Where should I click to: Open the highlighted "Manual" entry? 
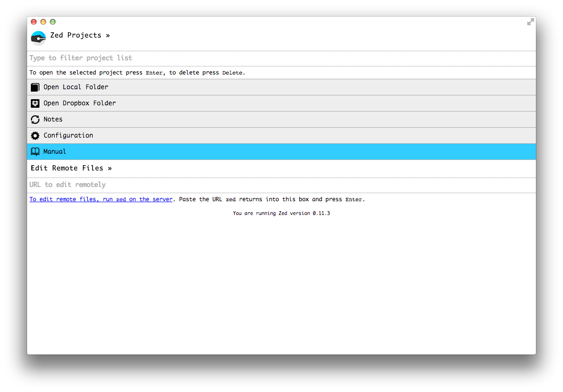click(55, 152)
